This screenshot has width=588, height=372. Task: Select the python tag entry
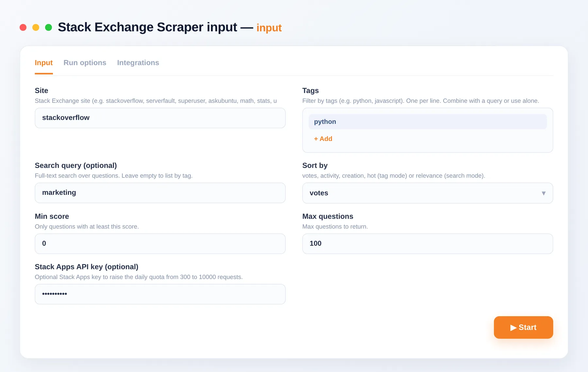pyautogui.click(x=428, y=121)
